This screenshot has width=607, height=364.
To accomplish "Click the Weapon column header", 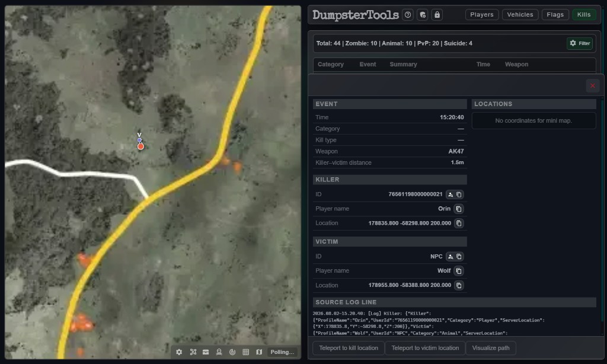I will click(516, 64).
